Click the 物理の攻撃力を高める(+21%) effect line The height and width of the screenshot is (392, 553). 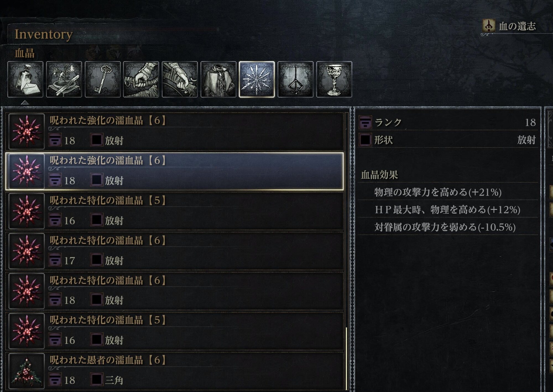pos(438,192)
